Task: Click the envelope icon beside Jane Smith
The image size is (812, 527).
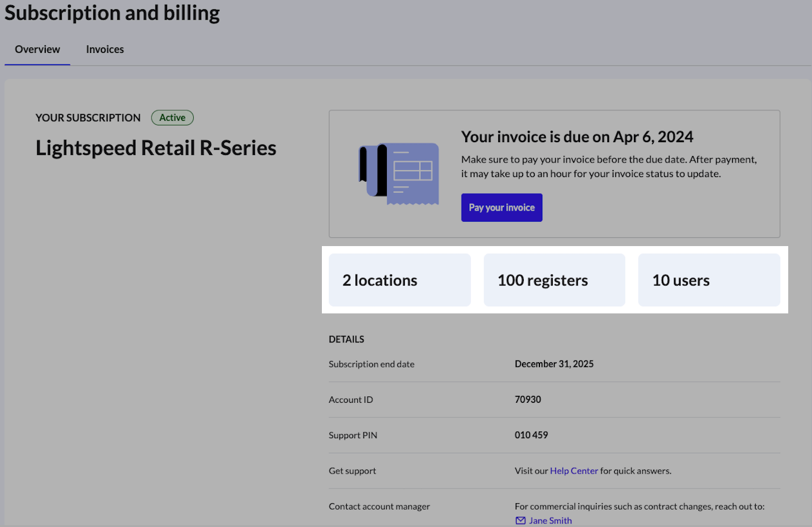Action: 520,521
